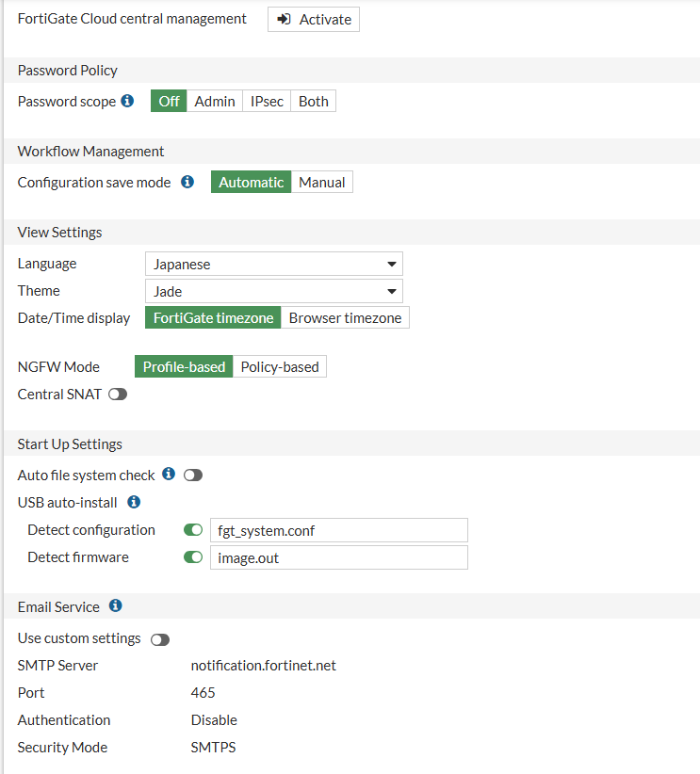Viewport: 700px width, 774px height.
Task: Switch NGFW Mode to Policy-based
Action: point(280,367)
